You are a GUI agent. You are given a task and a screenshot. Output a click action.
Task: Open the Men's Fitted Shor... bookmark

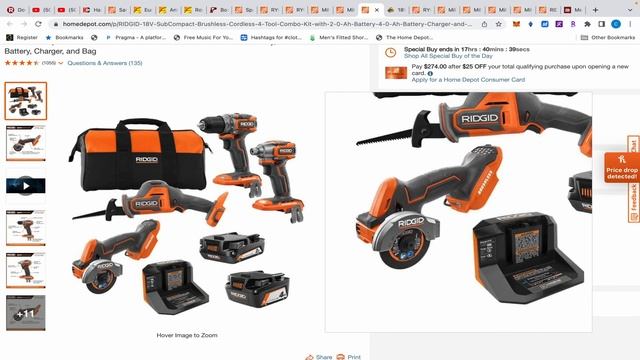pyautogui.click(x=339, y=37)
